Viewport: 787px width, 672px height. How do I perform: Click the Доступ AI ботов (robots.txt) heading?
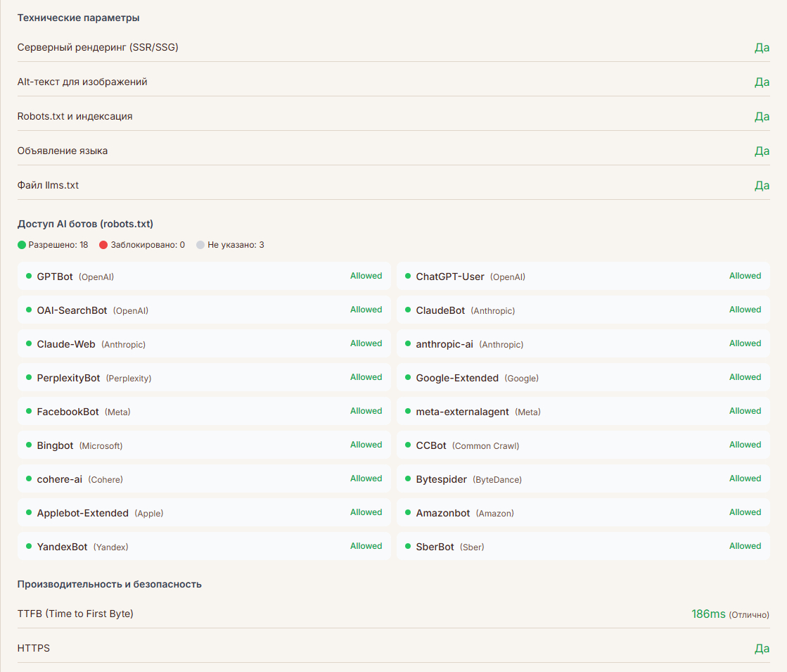(85, 224)
